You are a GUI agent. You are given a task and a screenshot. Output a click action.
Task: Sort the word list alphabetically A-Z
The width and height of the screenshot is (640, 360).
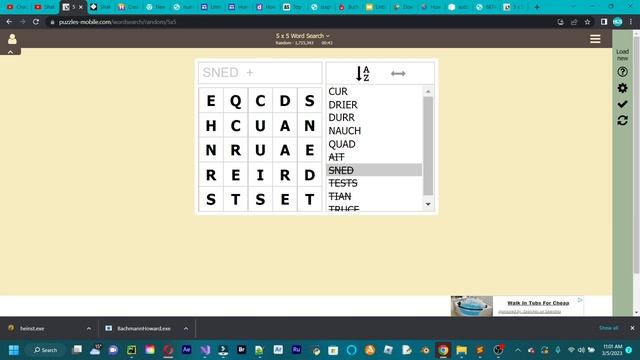[362, 73]
